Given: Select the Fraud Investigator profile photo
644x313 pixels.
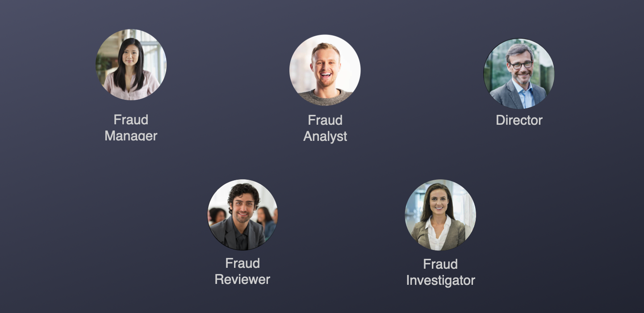Looking at the screenshot, I should click(x=440, y=215).
